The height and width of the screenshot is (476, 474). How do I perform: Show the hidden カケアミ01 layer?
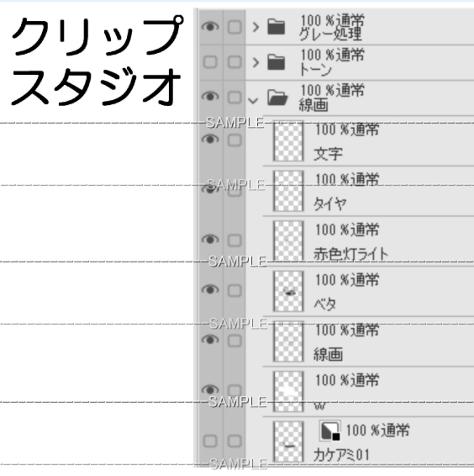tap(210, 441)
